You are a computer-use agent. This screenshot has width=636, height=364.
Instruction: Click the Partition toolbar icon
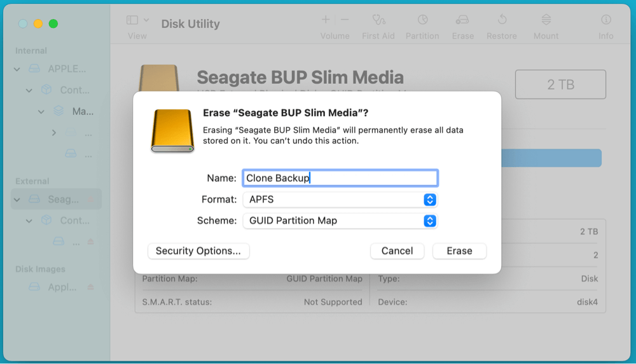pos(423,20)
